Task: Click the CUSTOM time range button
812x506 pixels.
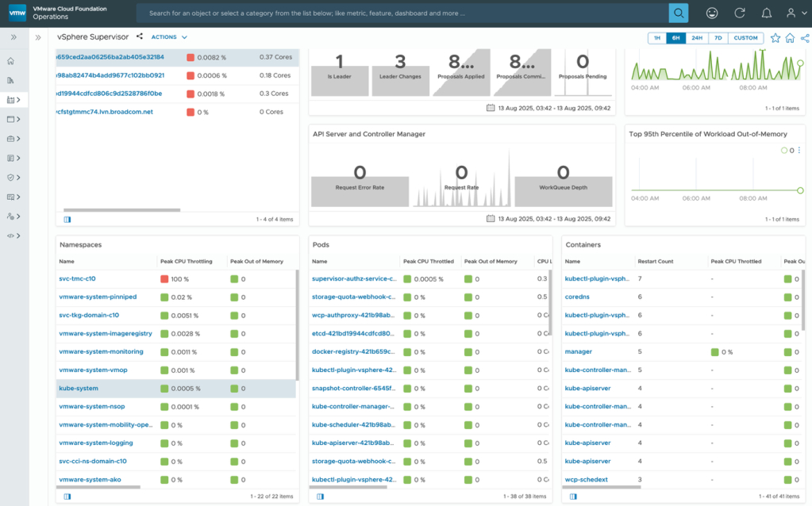Action: point(745,38)
